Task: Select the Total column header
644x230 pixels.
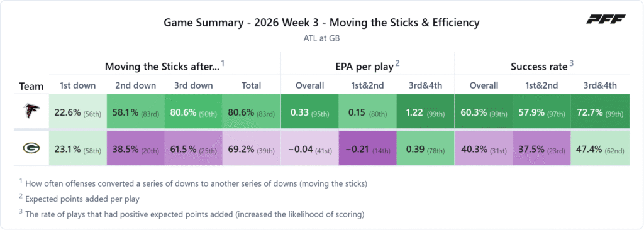Action: click(252, 85)
